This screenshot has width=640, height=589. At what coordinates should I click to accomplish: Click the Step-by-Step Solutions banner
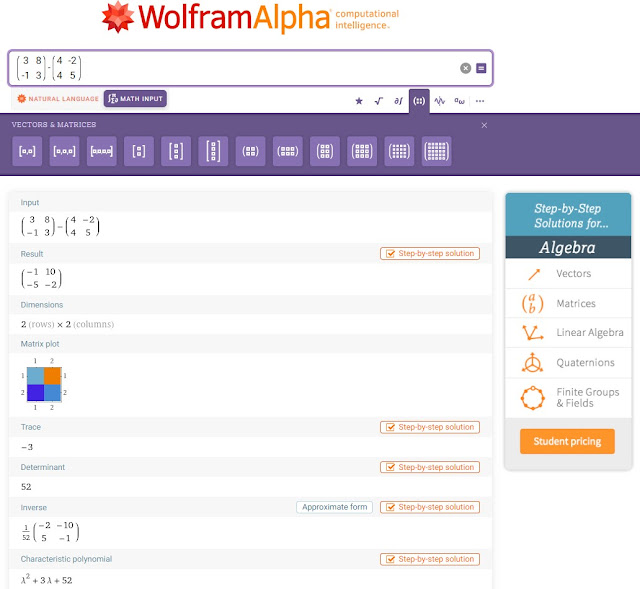tap(568, 215)
